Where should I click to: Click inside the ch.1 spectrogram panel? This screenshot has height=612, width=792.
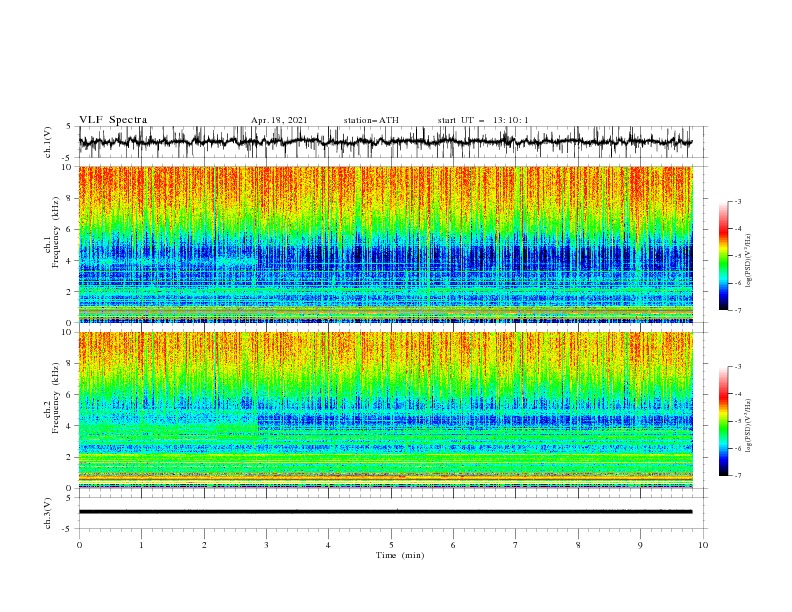pos(385,244)
